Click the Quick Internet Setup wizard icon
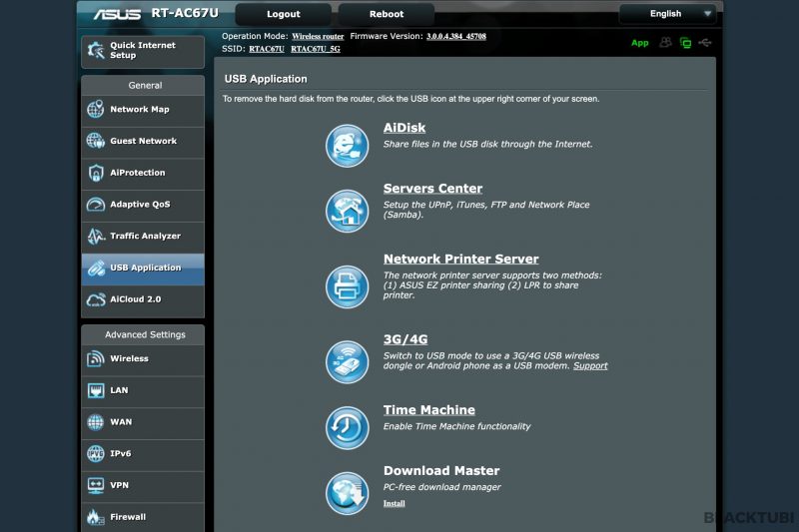The height and width of the screenshot is (532, 799). click(x=96, y=50)
